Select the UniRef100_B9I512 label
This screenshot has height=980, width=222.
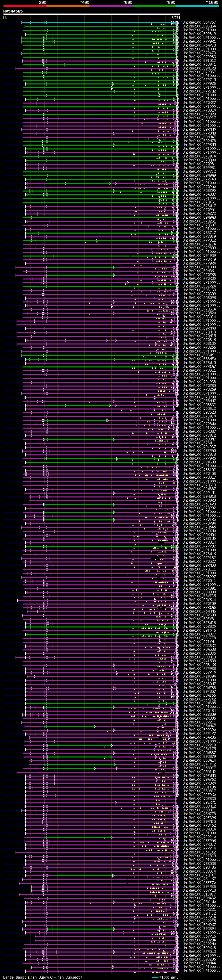(199, 60)
